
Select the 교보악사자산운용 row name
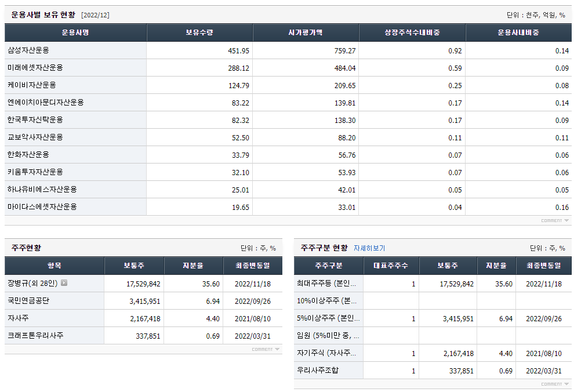[35, 137]
